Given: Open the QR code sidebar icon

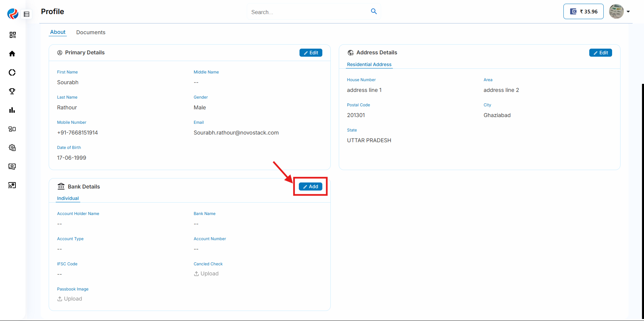Looking at the screenshot, I should [x=12, y=35].
